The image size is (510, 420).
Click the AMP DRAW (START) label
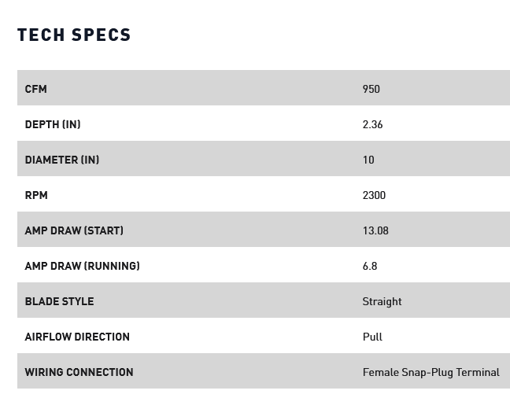coord(74,230)
